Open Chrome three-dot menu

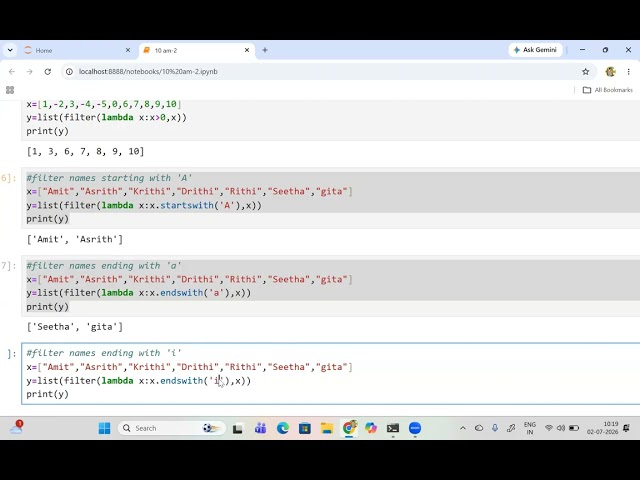tap(628, 72)
